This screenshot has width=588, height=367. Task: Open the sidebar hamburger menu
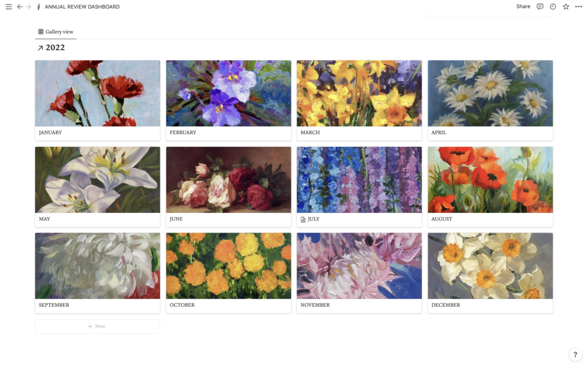(x=9, y=7)
